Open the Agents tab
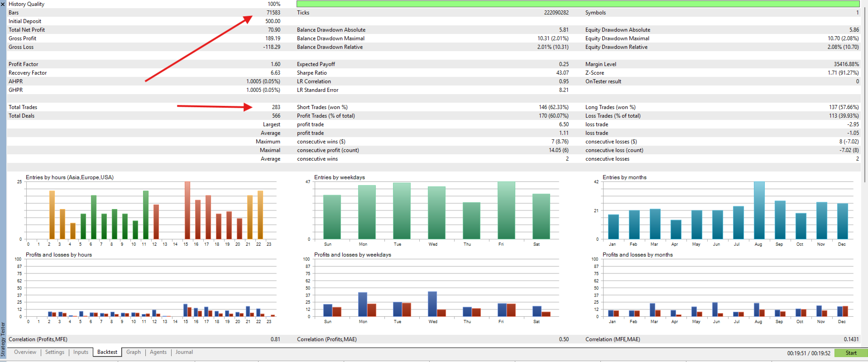The height and width of the screenshot is (362, 868). [x=158, y=352]
